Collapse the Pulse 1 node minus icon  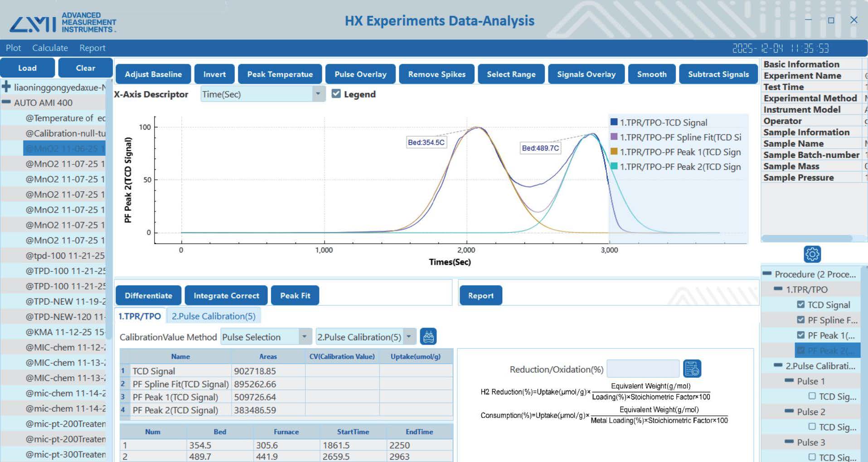click(789, 381)
